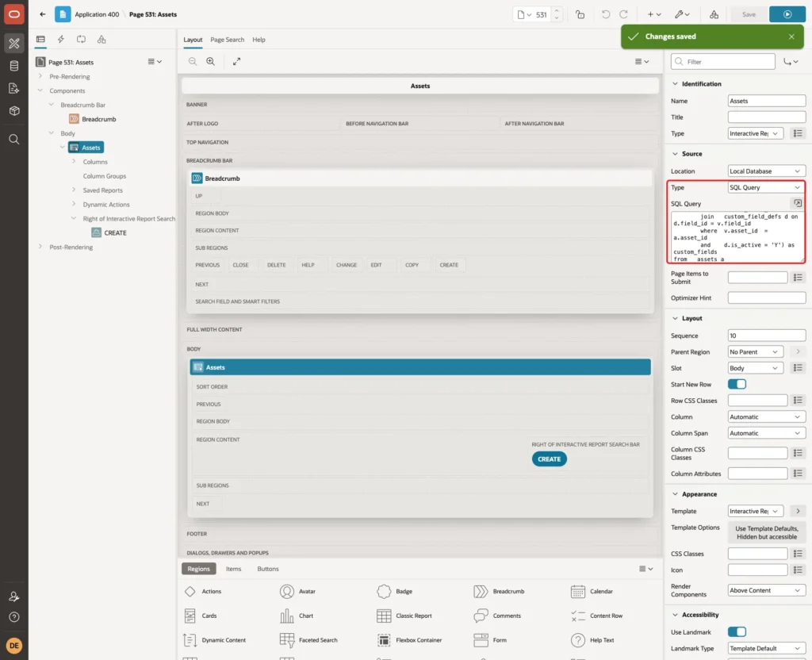Switch to the Dynamic Actions lightning tab
812x660 pixels.
pyautogui.click(x=60, y=40)
